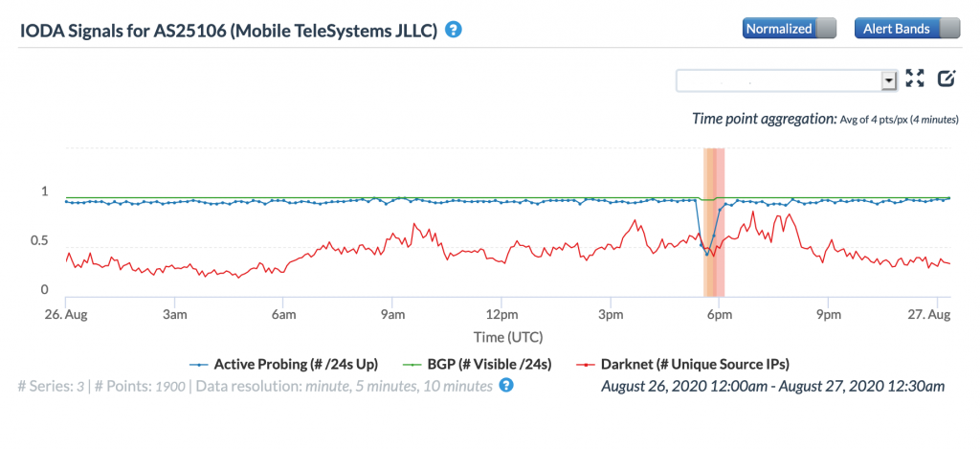Screen dimensions: 980x449
Task: Click the red Darknet legend marker
Action: [588, 364]
